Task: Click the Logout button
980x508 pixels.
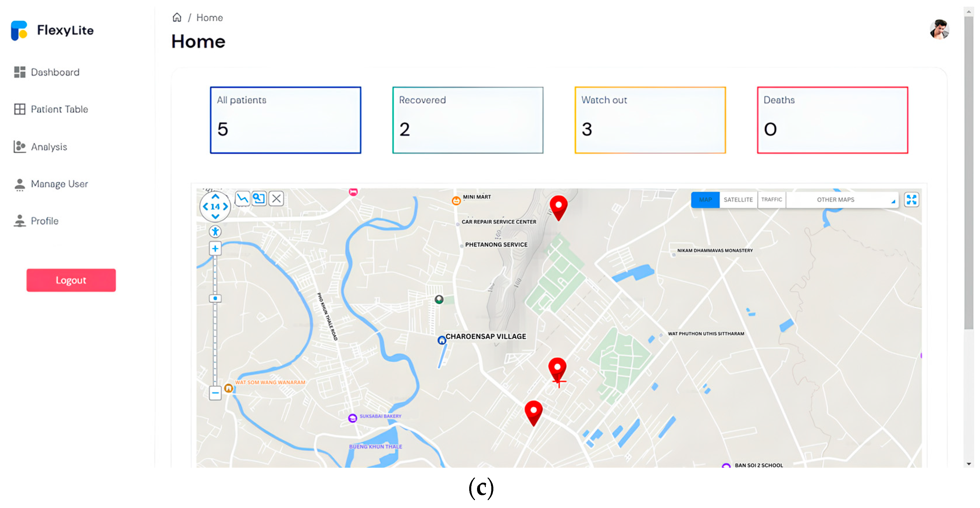Action: click(x=71, y=280)
